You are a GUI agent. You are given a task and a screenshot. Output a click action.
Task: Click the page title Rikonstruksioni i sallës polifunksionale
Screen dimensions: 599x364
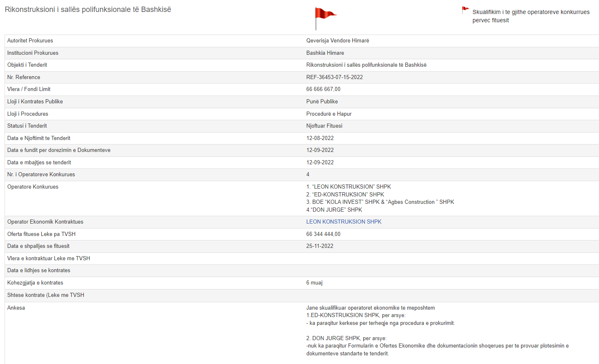pyautogui.click(x=88, y=9)
